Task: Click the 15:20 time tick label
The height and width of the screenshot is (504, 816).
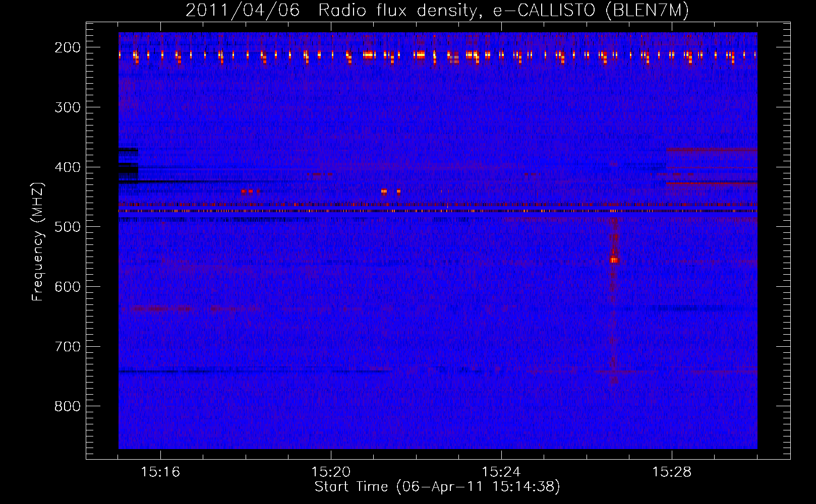Action: [331, 472]
